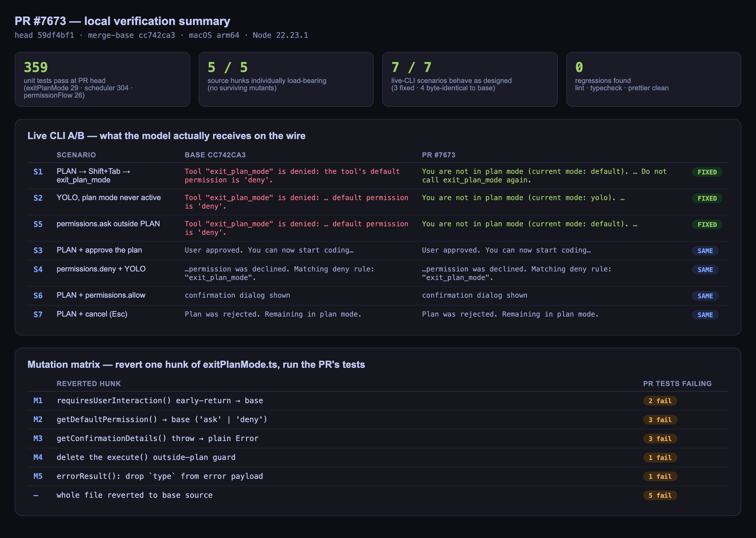Select the "permissions.deny + YOLO" scenario

click(101, 269)
